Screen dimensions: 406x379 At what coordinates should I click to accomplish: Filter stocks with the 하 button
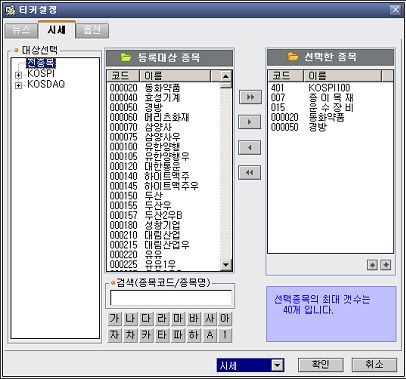[194, 335]
